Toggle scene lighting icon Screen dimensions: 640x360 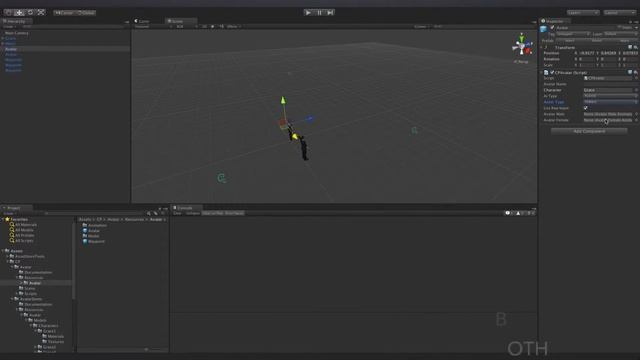point(213,27)
